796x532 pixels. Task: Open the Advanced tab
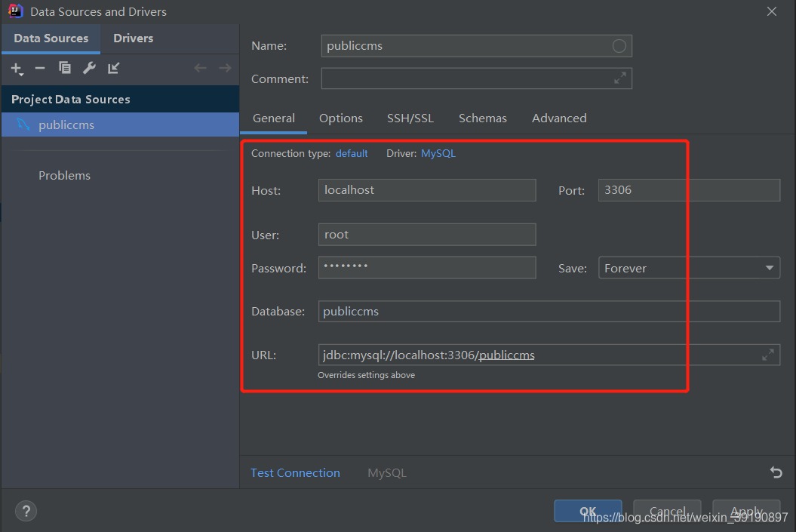point(559,118)
